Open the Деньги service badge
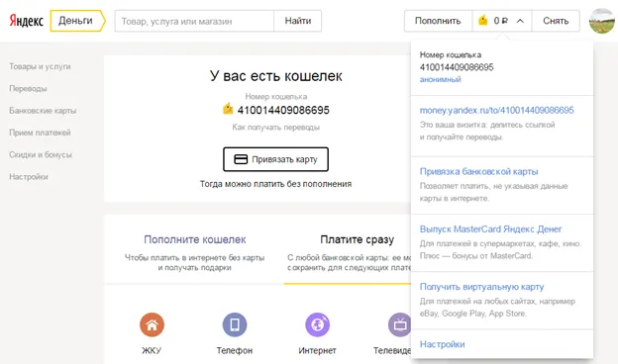Screen dimensions: 618x364 click(x=77, y=21)
